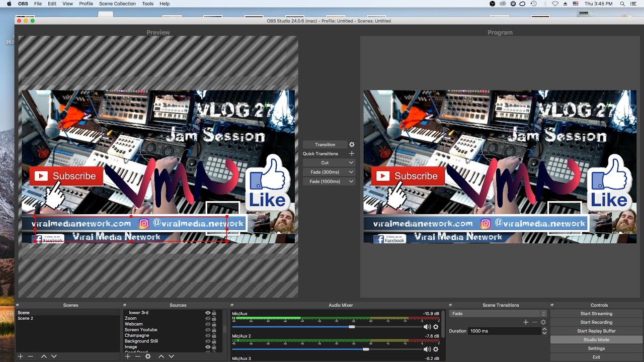The width and height of the screenshot is (644, 362).
Task: Click the Start Streaming button
Action: [x=596, y=313]
